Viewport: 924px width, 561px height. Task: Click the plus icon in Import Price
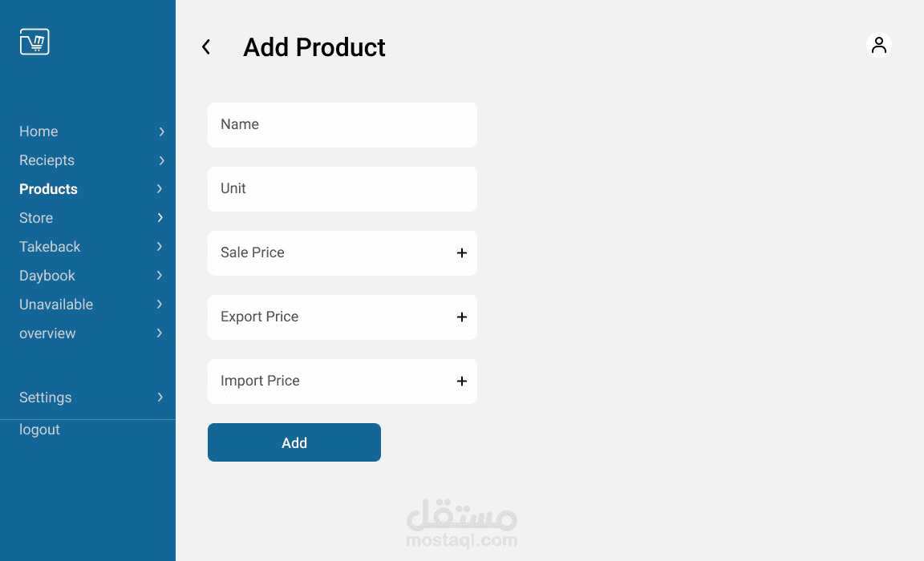[462, 381]
